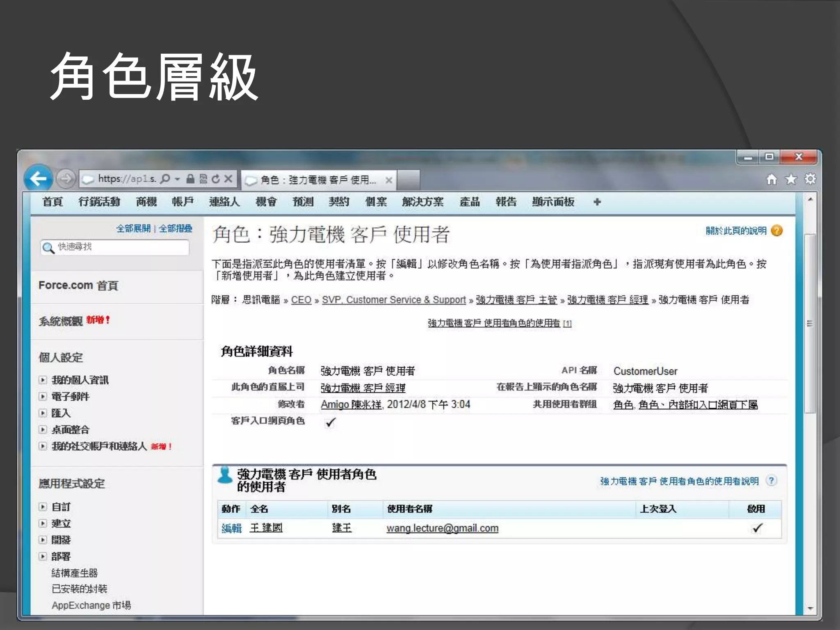
Task: Toggle the 啟用 checkmark for 王建國
Action: (x=757, y=528)
